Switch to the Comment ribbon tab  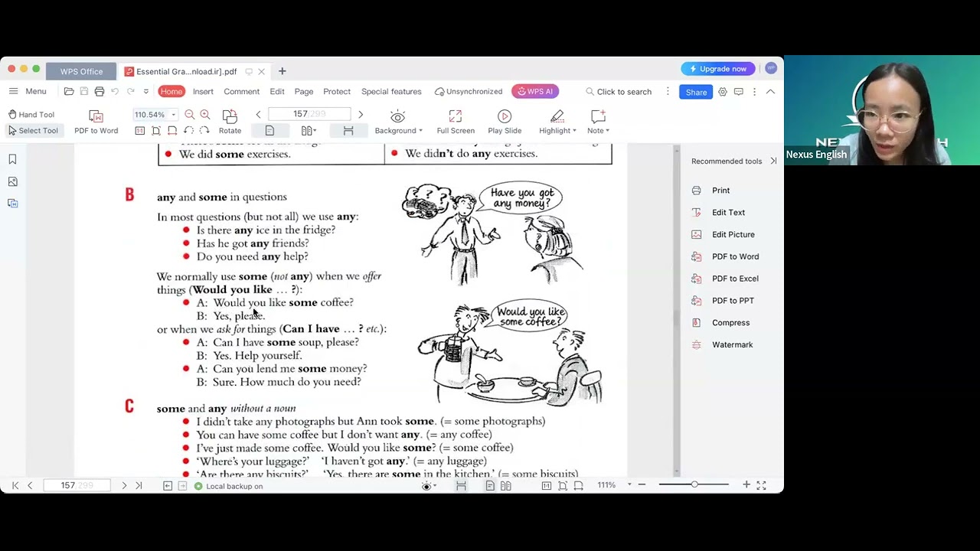click(241, 92)
